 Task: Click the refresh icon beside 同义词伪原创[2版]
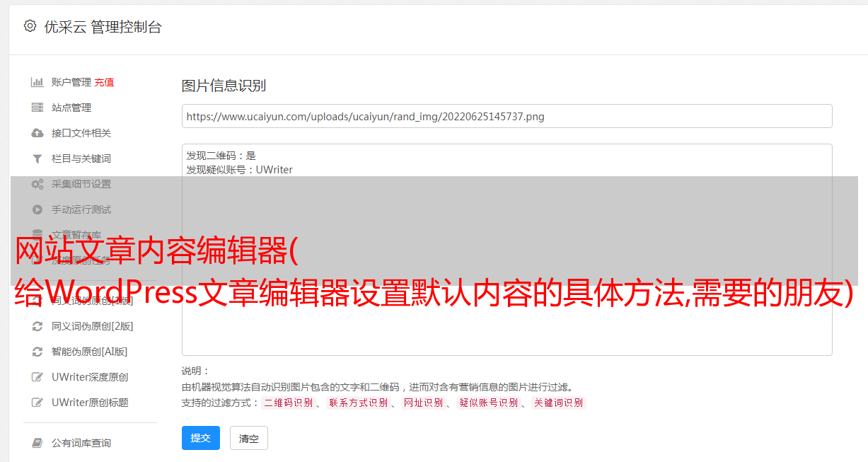point(37,326)
